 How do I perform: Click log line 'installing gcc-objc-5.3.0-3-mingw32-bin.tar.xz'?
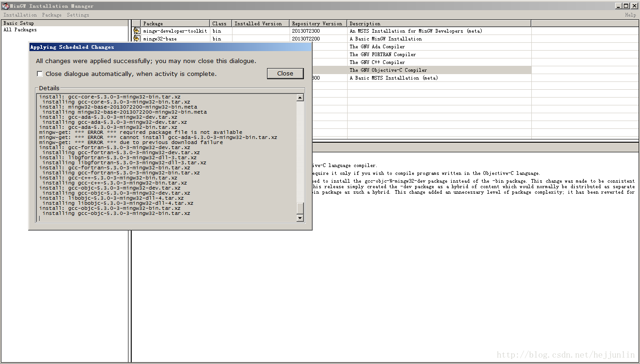pyautogui.click(x=116, y=213)
